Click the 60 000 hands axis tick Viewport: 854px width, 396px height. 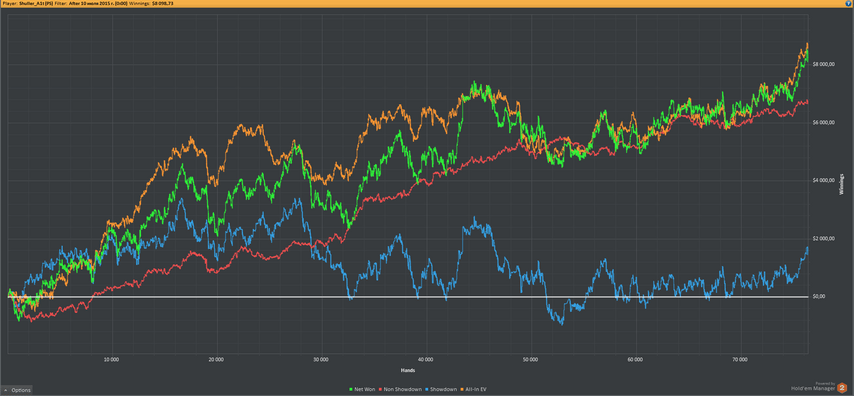[x=635, y=360]
